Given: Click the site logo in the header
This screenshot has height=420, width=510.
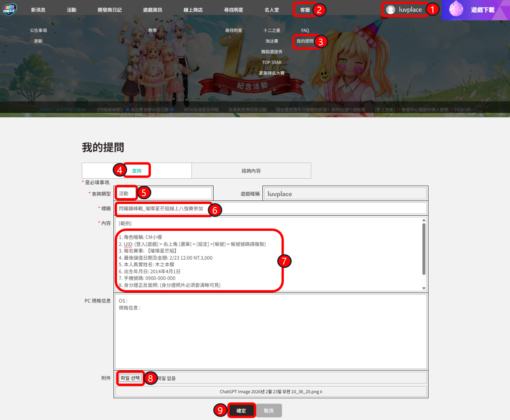Looking at the screenshot, I should coord(10,9).
